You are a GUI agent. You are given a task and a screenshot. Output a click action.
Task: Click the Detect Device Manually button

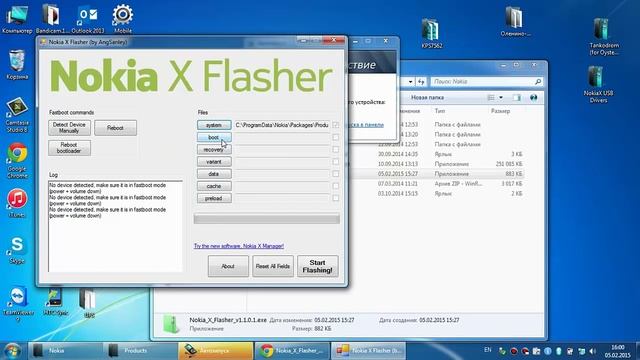coord(69,128)
